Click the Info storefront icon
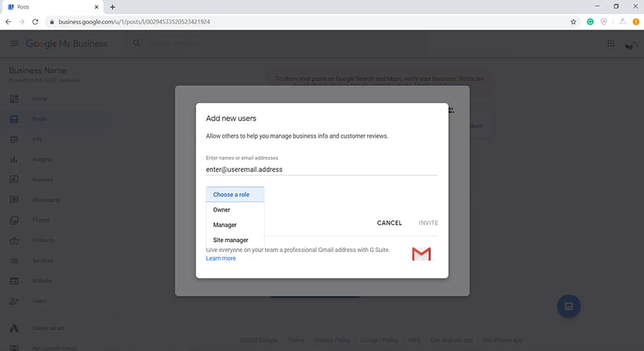This screenshot has height=351, width=644. pos(14,139)
